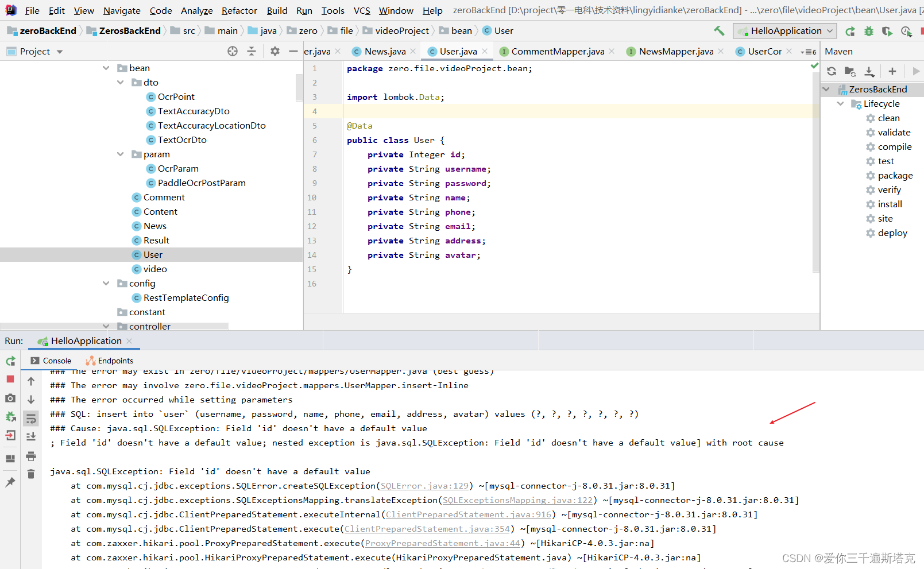924x569 pixels.
Task: Open the Refactor menu
Action: coord(239,10)
